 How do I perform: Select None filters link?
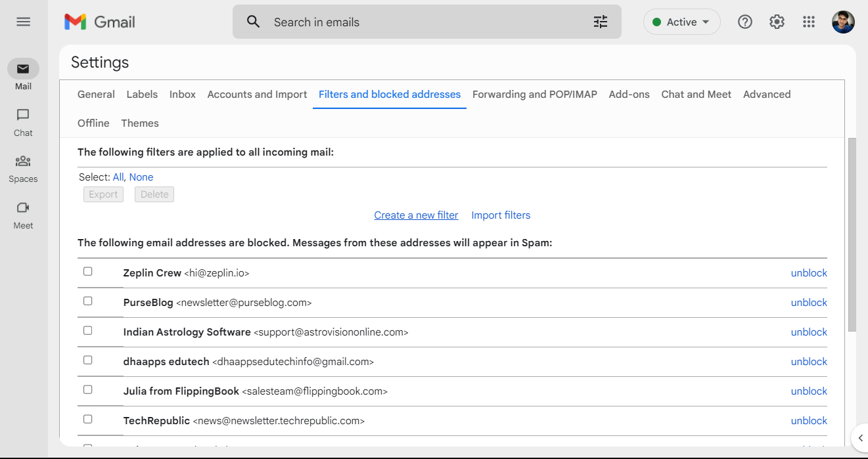point(141,177)
